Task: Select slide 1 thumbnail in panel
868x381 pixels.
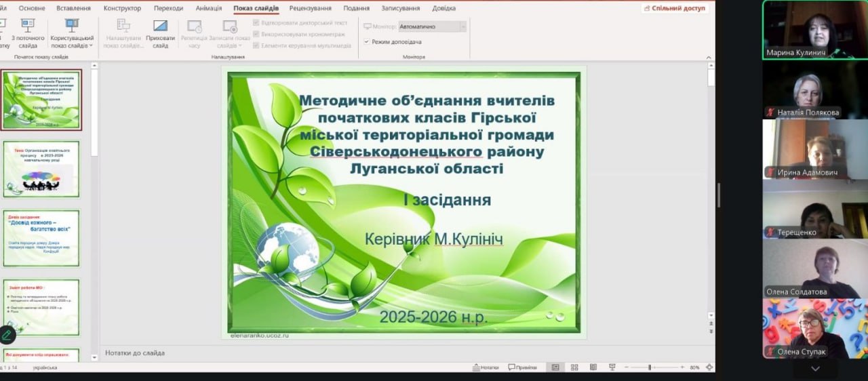Action: point(41,100)
